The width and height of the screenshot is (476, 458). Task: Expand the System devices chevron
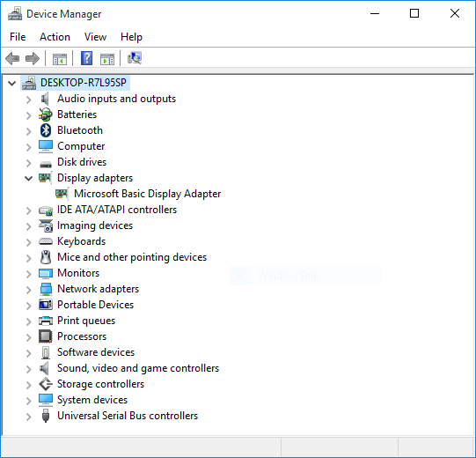click(29, 401)
